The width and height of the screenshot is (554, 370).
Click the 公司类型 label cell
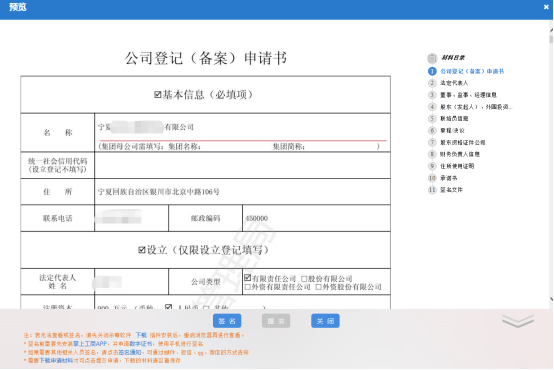[206, 282]
